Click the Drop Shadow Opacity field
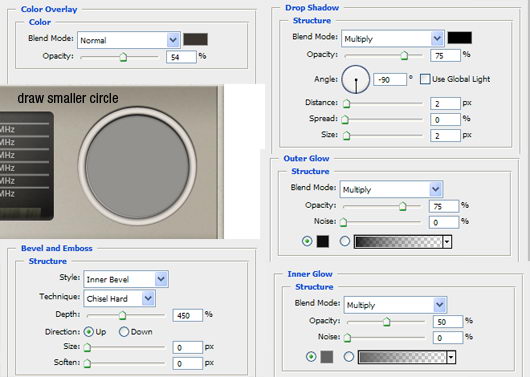530x377 pixels. (x=445, y=55)
